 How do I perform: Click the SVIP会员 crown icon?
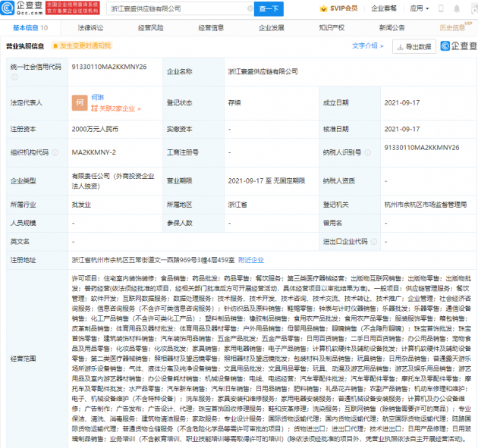[323, 8]
